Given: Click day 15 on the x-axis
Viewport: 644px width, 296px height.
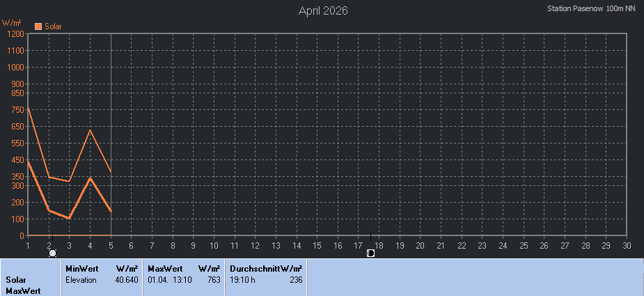Looking at the screenshot, I should pos(317,245).
